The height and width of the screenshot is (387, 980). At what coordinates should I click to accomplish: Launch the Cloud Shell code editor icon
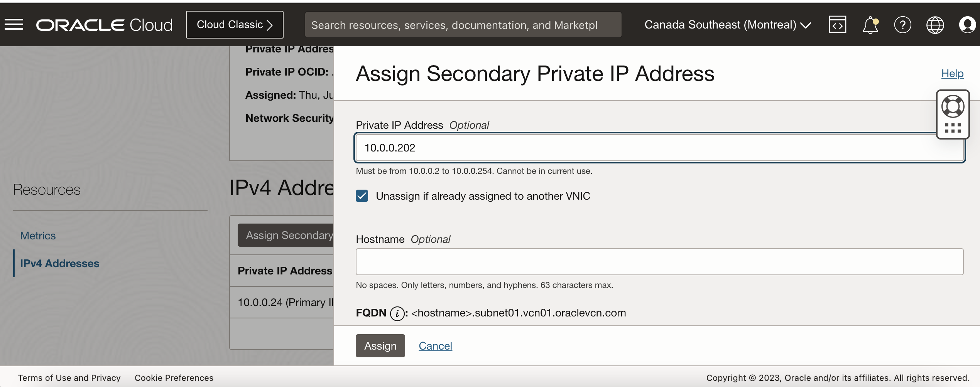coord(837,24)
